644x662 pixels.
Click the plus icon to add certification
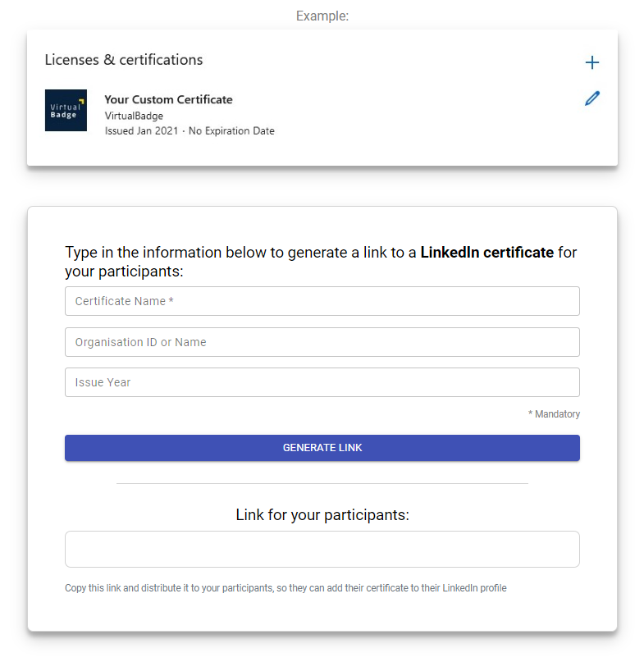coord(591,62)
